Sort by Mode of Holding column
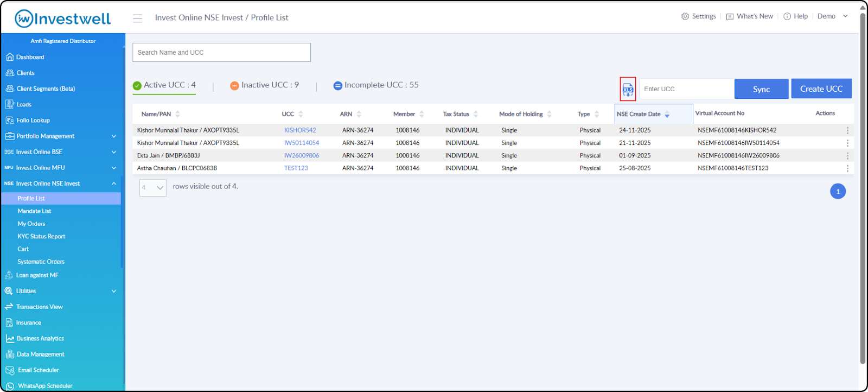The height and width of the screenshot is (392, 868). tap(549, 114)
